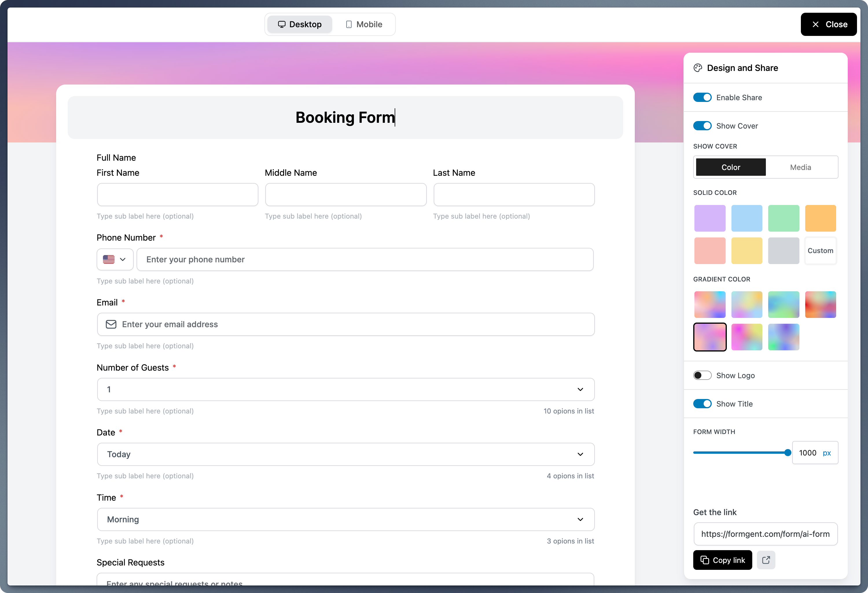Select the selected pink-purple gradient swatch

pyautogui.click(x=710, y=337)
